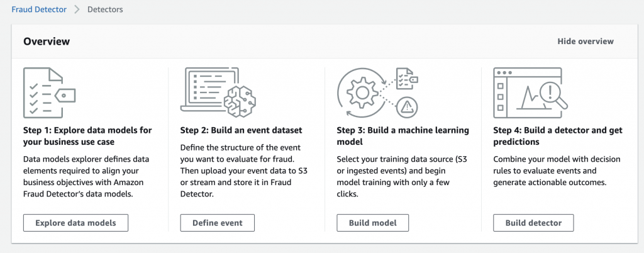Select the Detectors breadcrumb item
The width and height of the screenshot is (644, 253).
pos(105,9)
